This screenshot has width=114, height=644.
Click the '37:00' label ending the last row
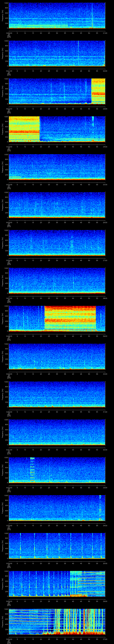tap(105, 639)
